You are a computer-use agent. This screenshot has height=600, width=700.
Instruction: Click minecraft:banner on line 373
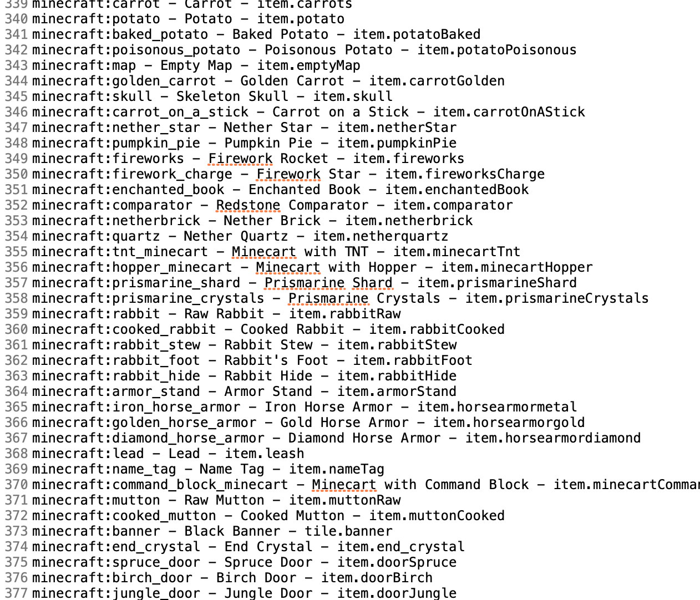pos(96,531)
